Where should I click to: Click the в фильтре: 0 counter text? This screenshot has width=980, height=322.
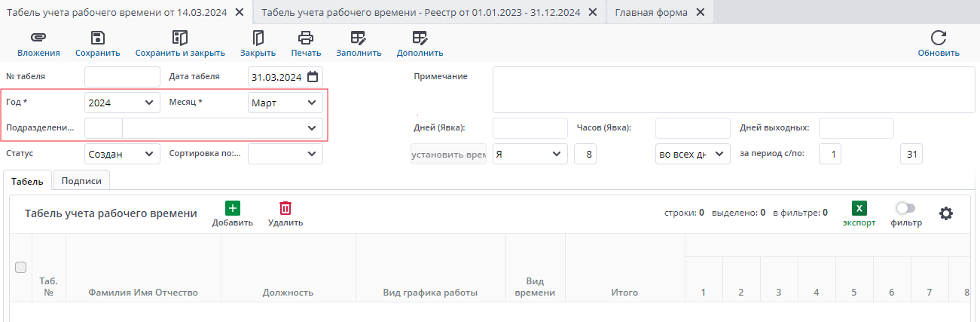[800, 213]
